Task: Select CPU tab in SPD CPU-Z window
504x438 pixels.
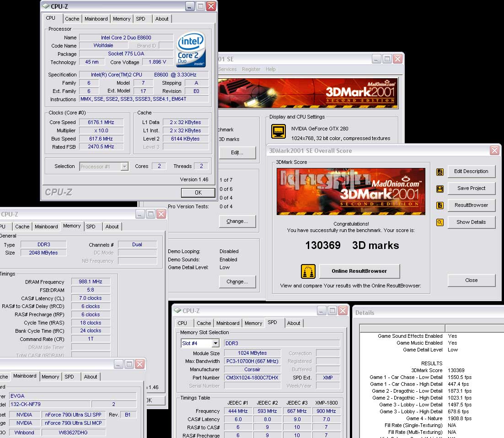Action: (182, 323)
